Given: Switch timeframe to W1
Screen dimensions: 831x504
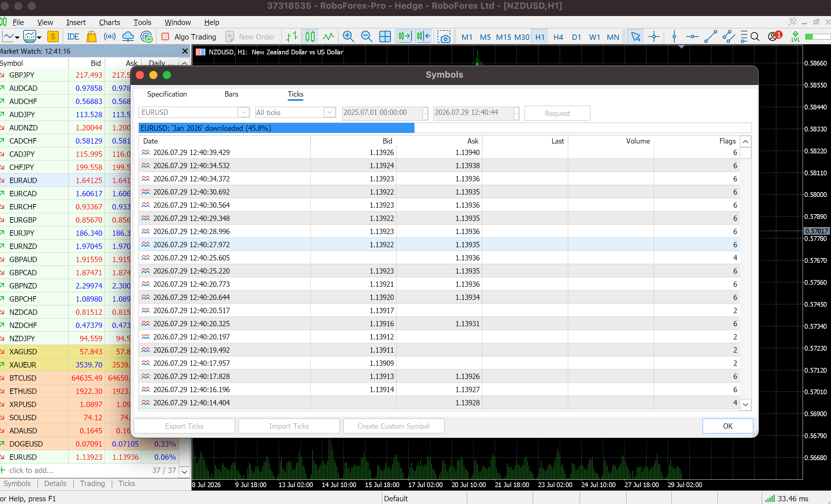Looking at the screenshot, I should [x=595, y=37].
